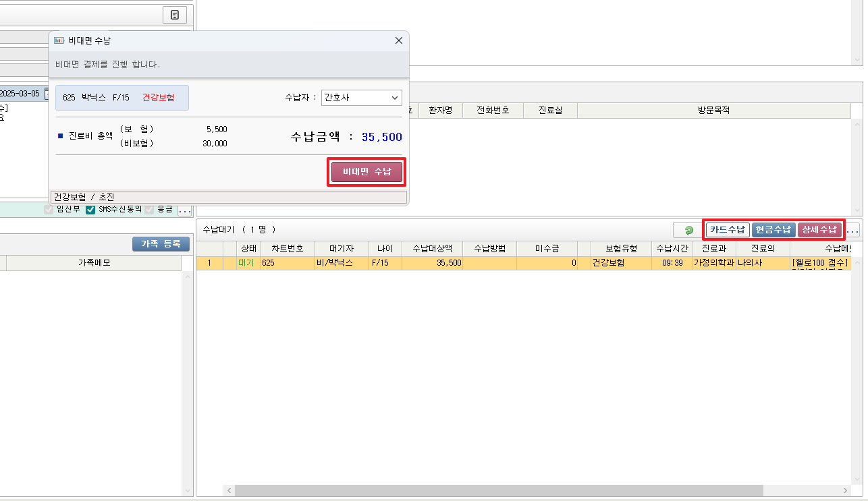868x501 pixels.
Task: Open the ellipsis menu beside 상세수납
Action: (x=852, y=231)
